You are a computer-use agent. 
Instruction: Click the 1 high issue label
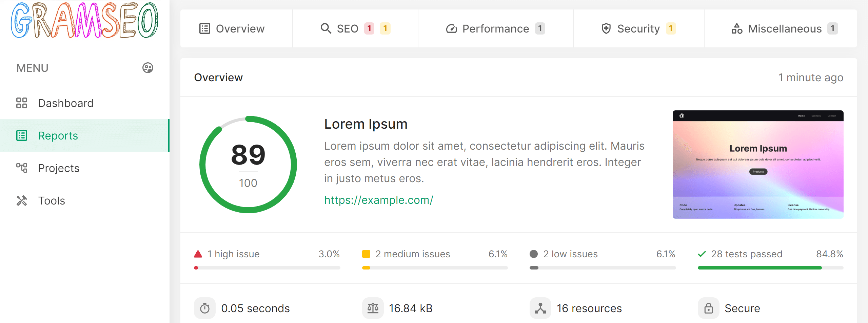coord(233,254)
